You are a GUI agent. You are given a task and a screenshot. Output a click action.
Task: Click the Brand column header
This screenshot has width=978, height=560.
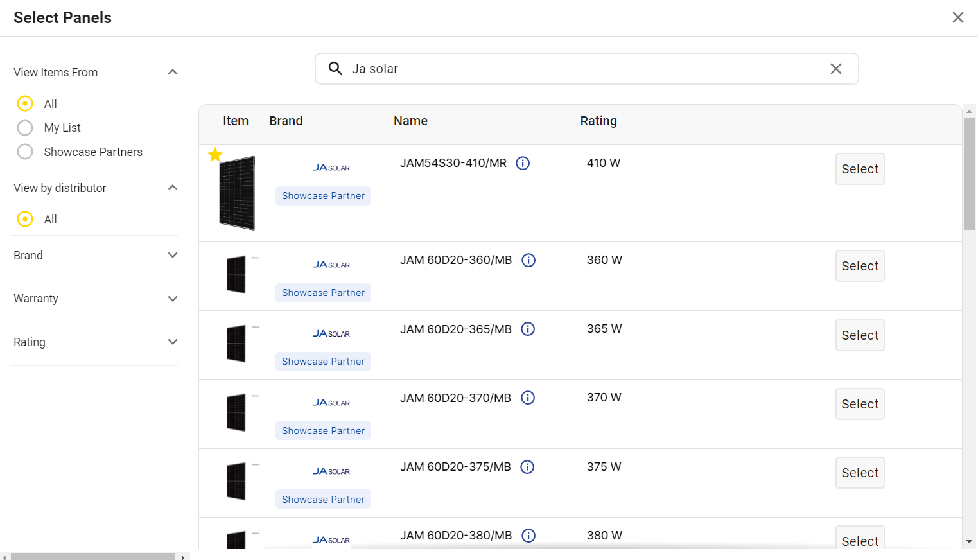[286, 121]
